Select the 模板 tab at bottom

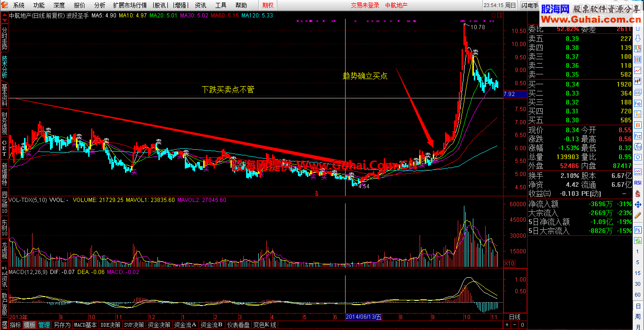(30, 325)
